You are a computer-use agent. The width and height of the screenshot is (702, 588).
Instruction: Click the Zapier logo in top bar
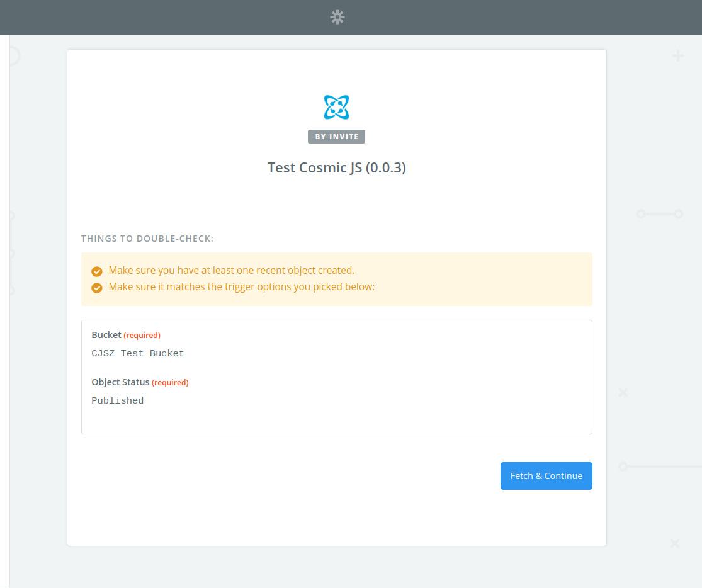pyautogui.click(x=337, y=17)
